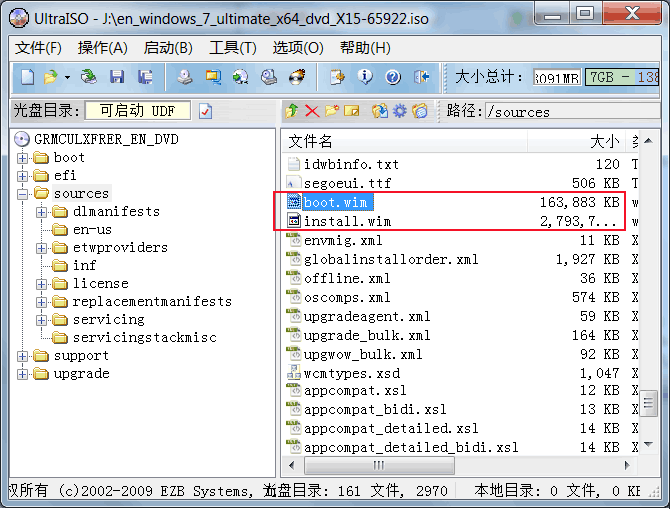Click the New file toolbar icon
Screen dimensions: 670x509
(27, 77)
